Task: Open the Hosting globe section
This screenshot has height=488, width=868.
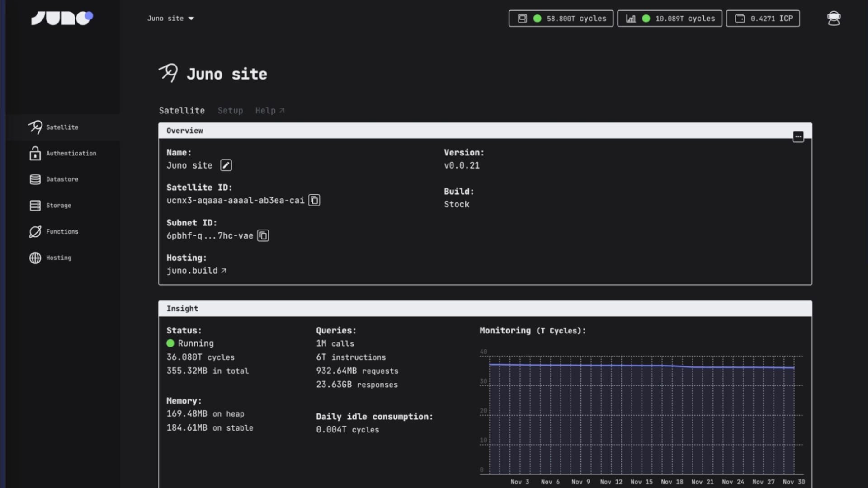Action: click(35, 258)
